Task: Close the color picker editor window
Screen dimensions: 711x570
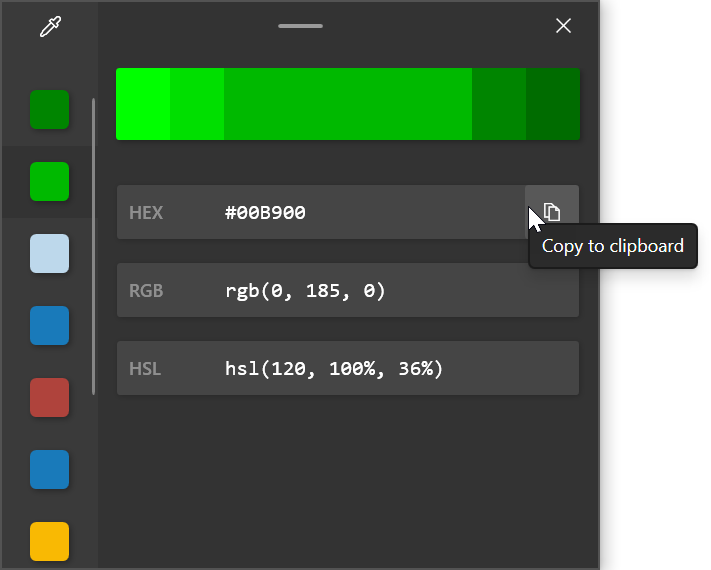Action: tap(563, 26)
